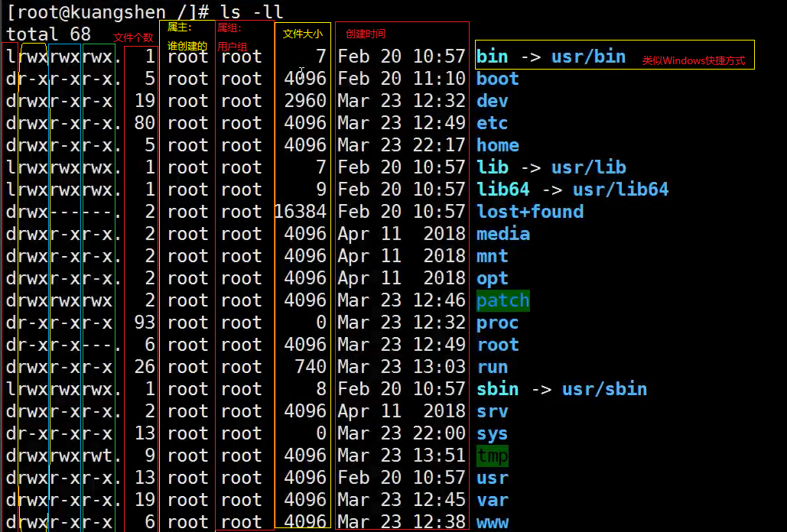787x532 pixels.
Task: Select the "lib" symlink name
Action: [x=493, y=167]
